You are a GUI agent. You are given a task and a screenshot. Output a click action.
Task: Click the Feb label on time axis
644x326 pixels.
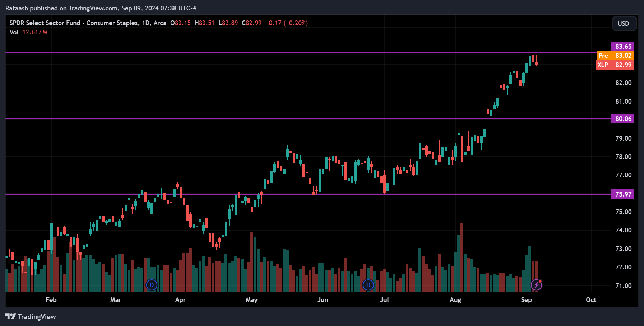(x=51, y=300)
